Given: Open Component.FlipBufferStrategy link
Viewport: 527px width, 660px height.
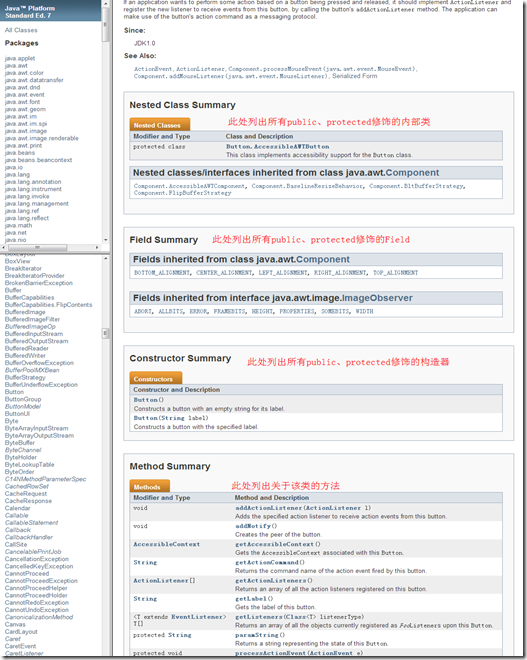Looking at the screenshot, I should point(182,193).
